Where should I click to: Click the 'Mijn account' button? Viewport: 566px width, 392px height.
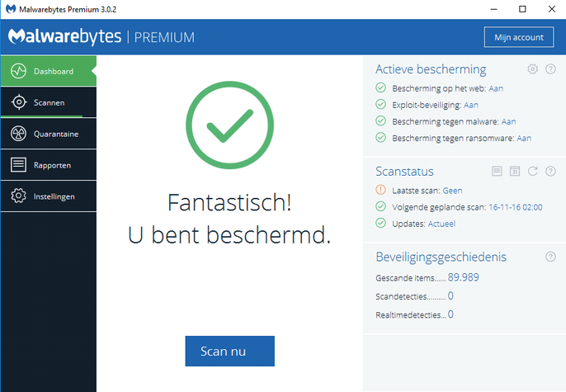tap(518, 37)
